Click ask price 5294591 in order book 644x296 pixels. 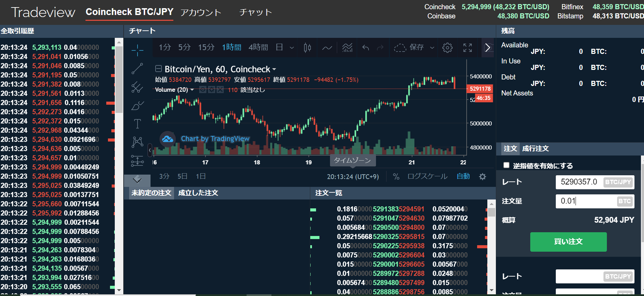pos(412,209)
